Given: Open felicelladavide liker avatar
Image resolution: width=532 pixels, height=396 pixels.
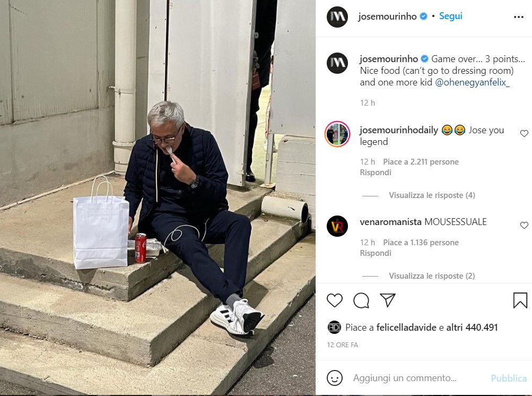Looking at the screenshot, I should pyautogui.click(x=334, y=328).
